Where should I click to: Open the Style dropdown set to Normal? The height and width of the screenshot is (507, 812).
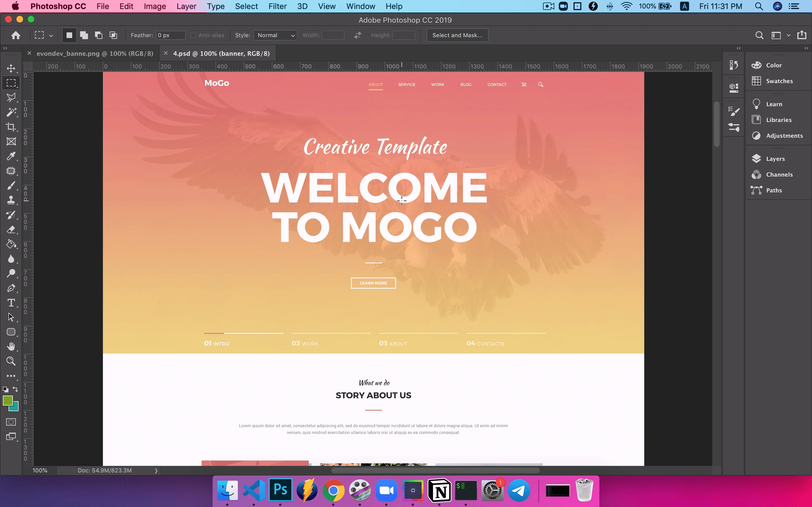tap(275, 35)
